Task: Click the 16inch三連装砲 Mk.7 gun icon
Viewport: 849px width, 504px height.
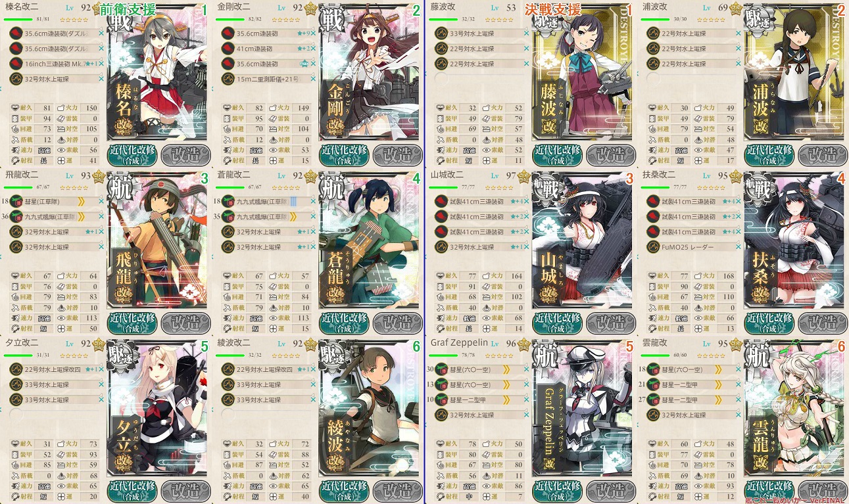Action: [16, 64]
